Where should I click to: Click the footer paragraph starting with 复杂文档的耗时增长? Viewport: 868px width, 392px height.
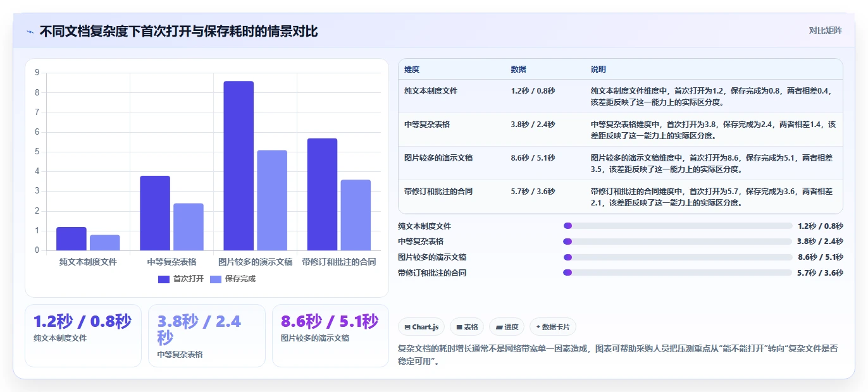[619, 355]
